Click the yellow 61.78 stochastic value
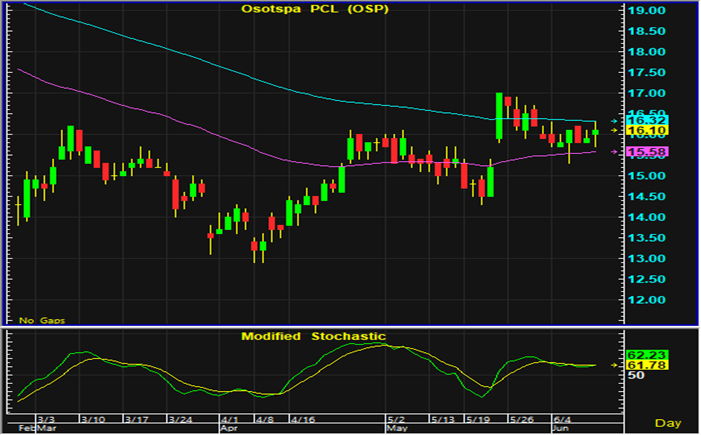The width and height of the screenshot is (701, 435). [647, 365]
